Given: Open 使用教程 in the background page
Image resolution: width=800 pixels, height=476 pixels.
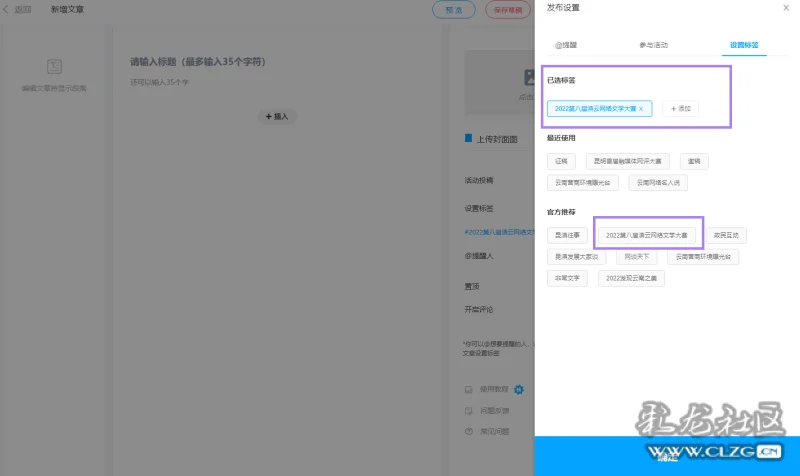Looking at the screenshot, I should [494, 389].
